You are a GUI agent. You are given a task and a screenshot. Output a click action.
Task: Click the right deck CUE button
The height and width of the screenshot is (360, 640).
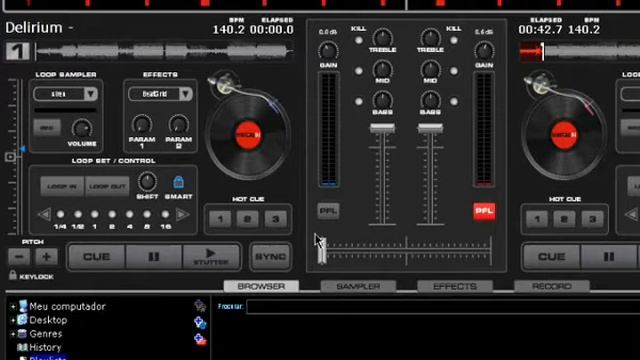tap(551, 257)
